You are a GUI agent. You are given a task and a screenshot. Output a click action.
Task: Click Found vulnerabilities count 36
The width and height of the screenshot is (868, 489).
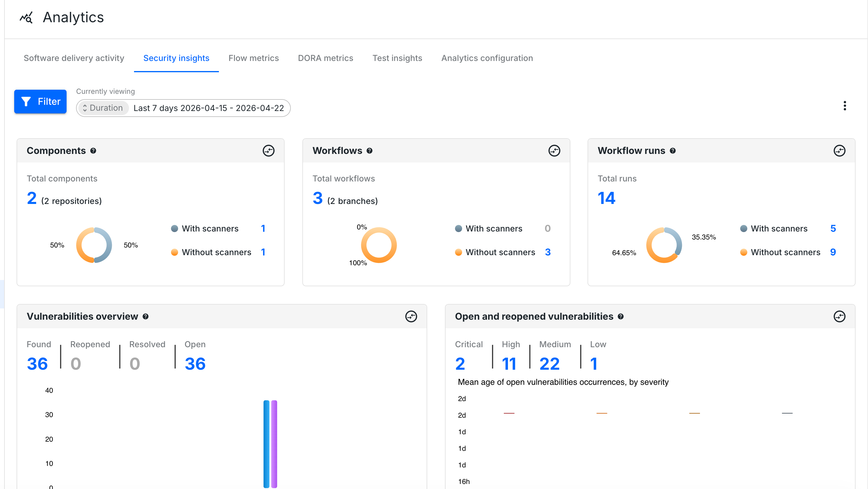click(37, 363)
